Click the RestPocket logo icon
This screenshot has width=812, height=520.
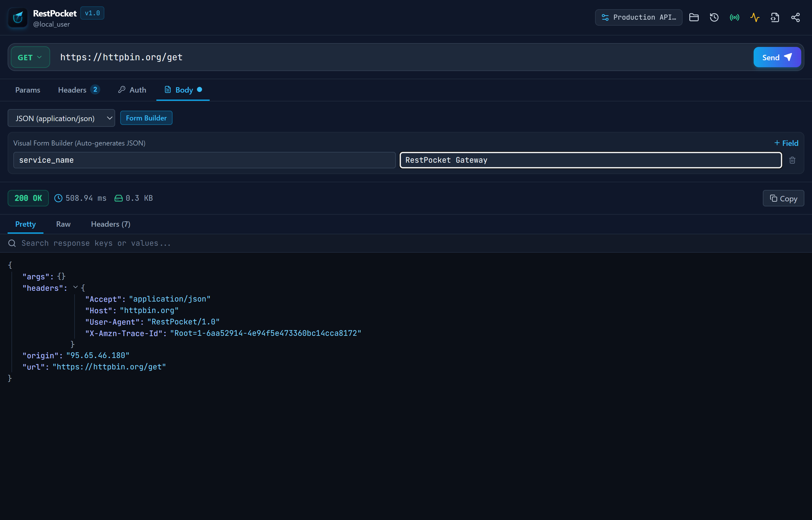[17, 17]
